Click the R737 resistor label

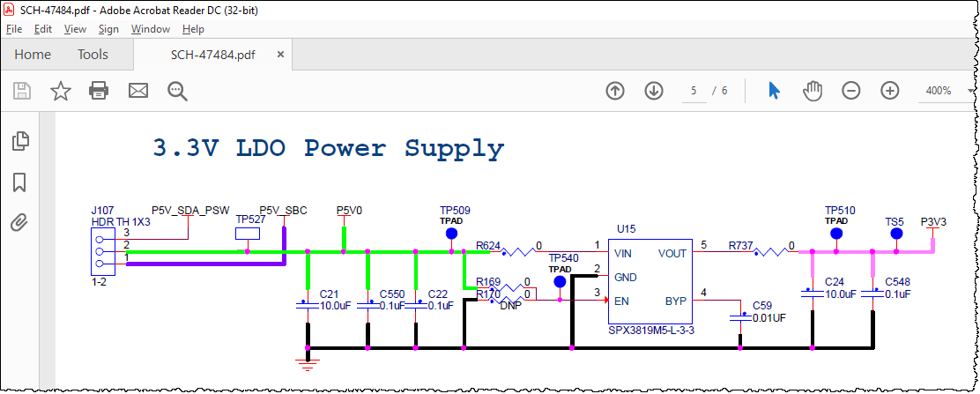(740, 246)
